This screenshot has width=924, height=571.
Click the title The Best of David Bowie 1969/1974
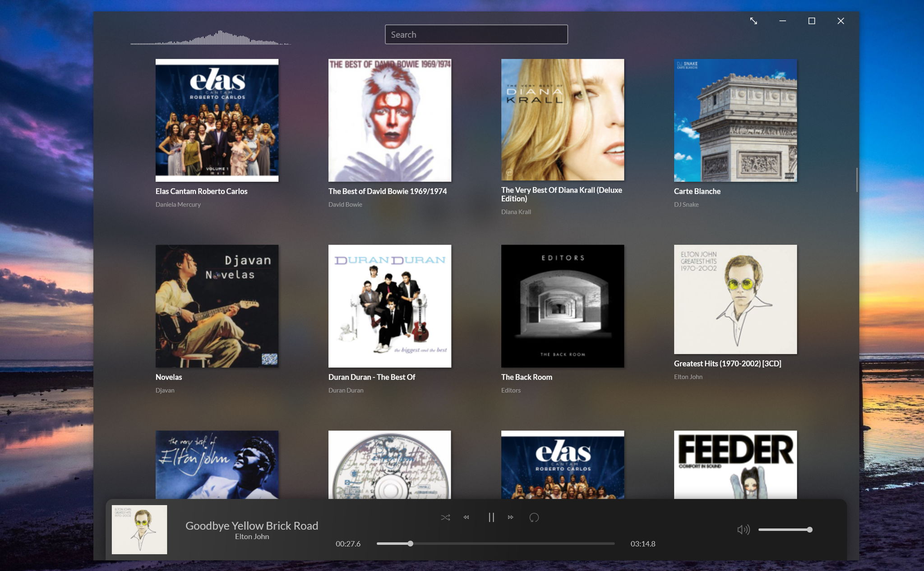coord(388,191)
